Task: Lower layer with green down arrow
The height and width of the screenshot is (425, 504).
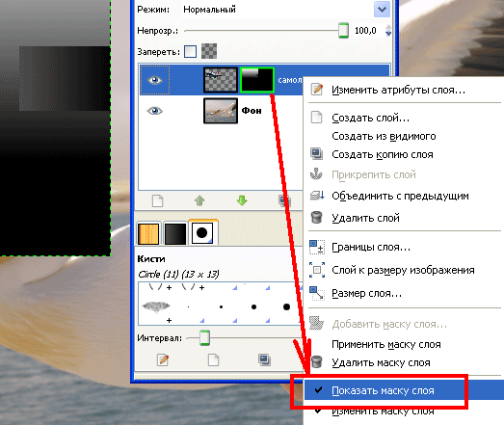Action: (242, 200)
